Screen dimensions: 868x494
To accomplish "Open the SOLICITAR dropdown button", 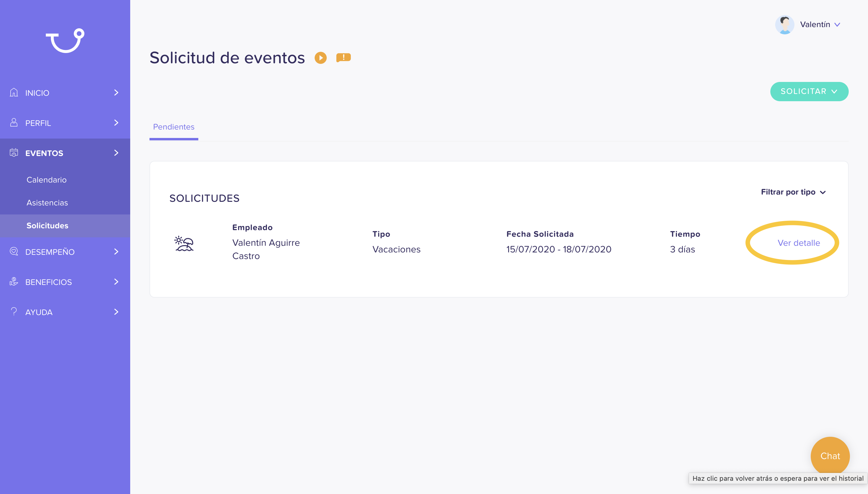I will click(809, 91).
